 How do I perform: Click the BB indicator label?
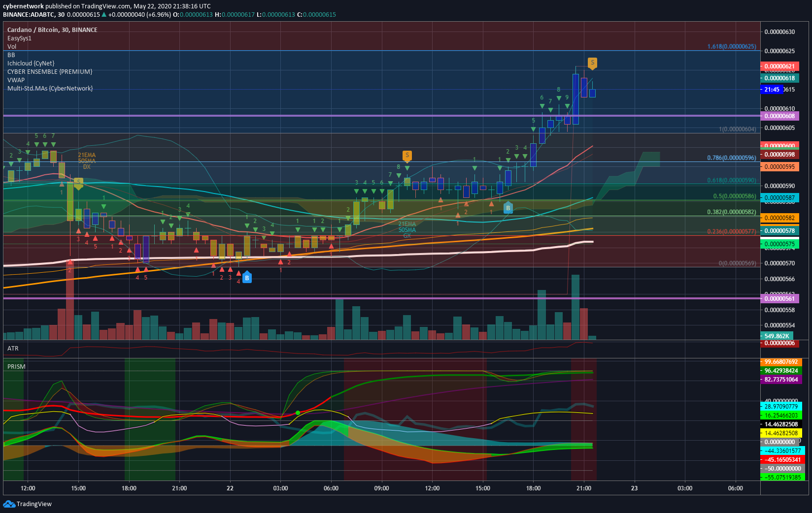tap(11, 55)
